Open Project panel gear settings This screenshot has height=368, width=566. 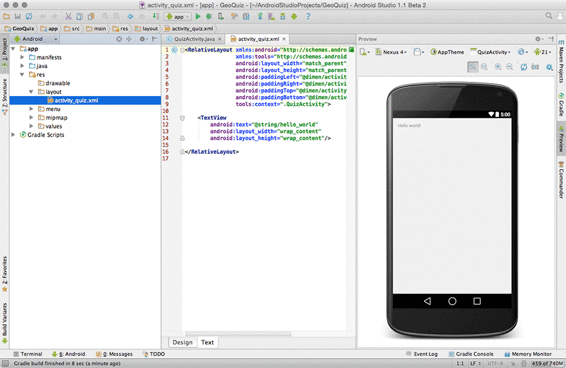pyautogui.click(x=143, y=39)
